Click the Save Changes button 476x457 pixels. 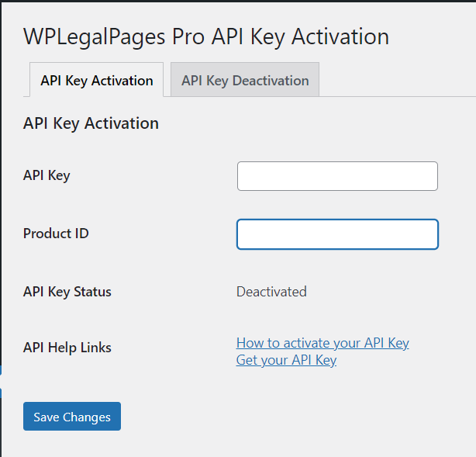[x=72, y=417]
